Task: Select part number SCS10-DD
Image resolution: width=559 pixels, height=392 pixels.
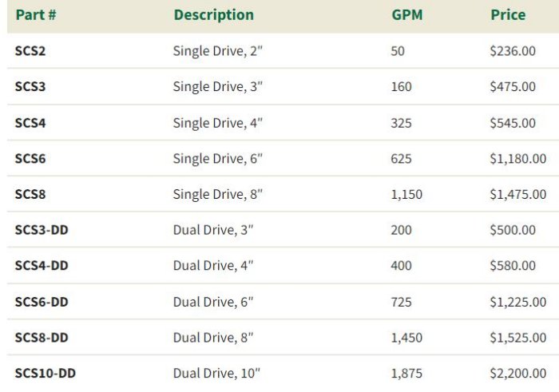Action: [45, 374]
